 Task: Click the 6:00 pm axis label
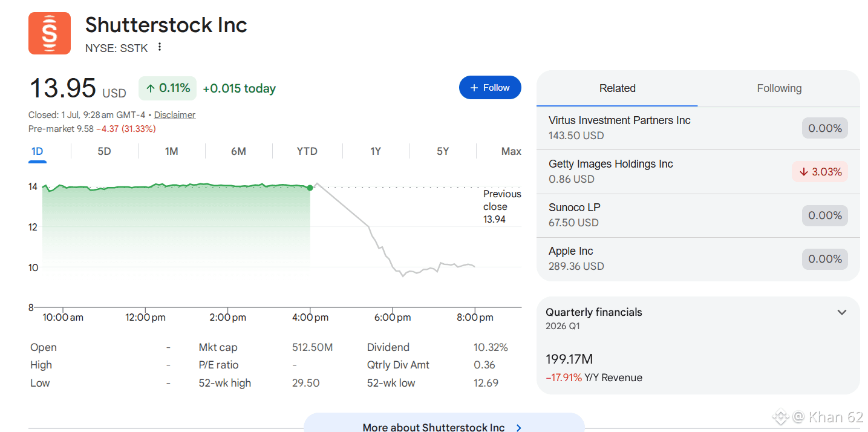[x=393, y=317]
